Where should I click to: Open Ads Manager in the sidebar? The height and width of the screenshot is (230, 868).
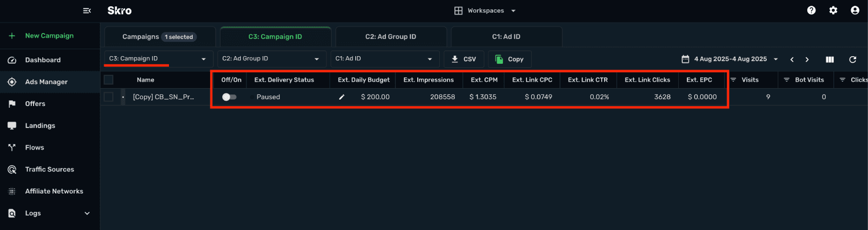click(50, 82)
